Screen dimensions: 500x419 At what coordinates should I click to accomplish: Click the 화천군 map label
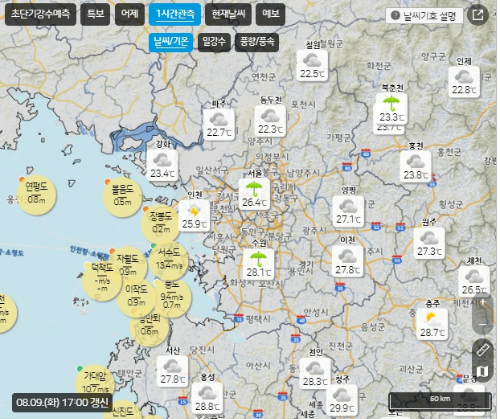pyautogui.click(x=379, y=65)
